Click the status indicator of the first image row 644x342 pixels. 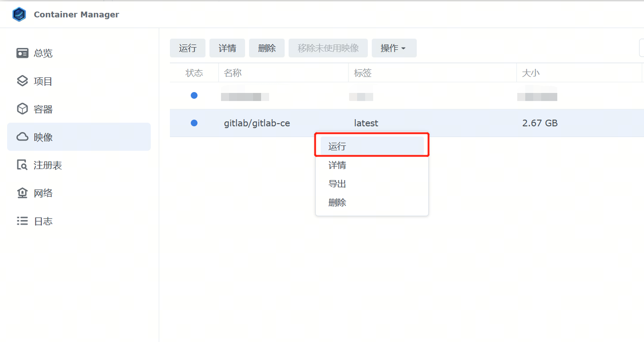(x=194, y=95)
